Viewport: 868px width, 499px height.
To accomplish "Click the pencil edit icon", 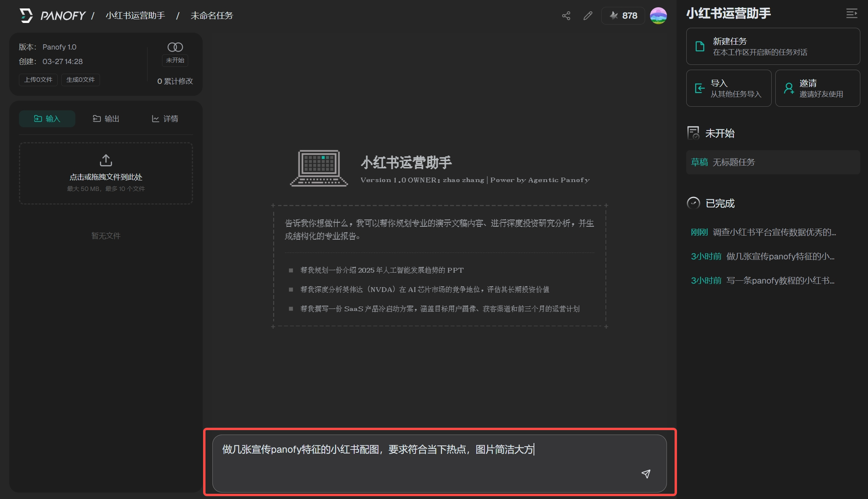I will click(588, 16).
